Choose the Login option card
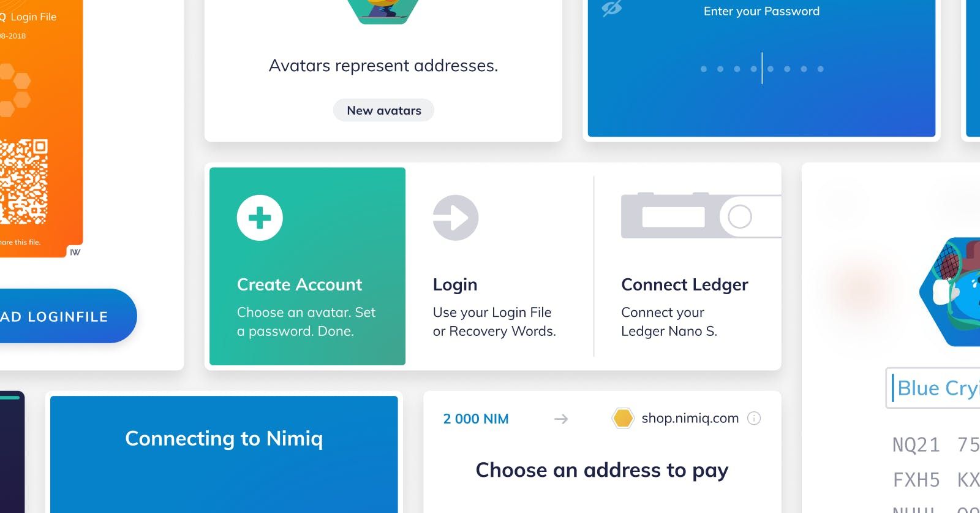The height and width of the screenshot is (513, 980). tap(499, 266)
